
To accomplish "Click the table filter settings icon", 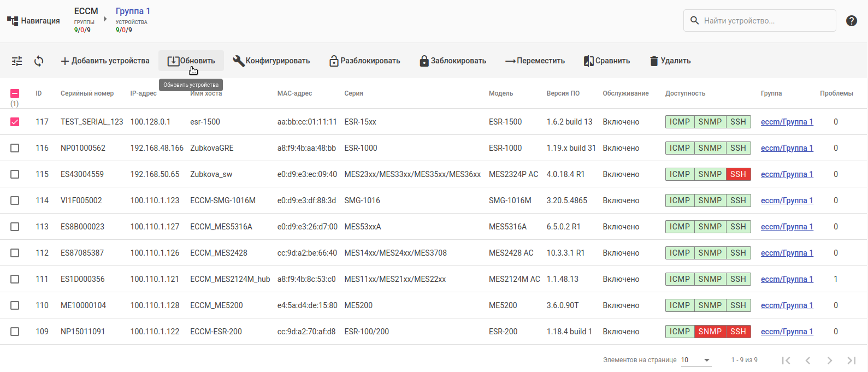I will pyautogui.click(x=17, y=61).
